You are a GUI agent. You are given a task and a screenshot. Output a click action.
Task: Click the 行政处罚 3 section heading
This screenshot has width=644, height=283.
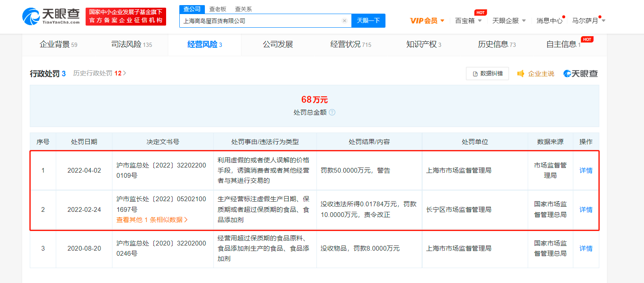point(48,74)
